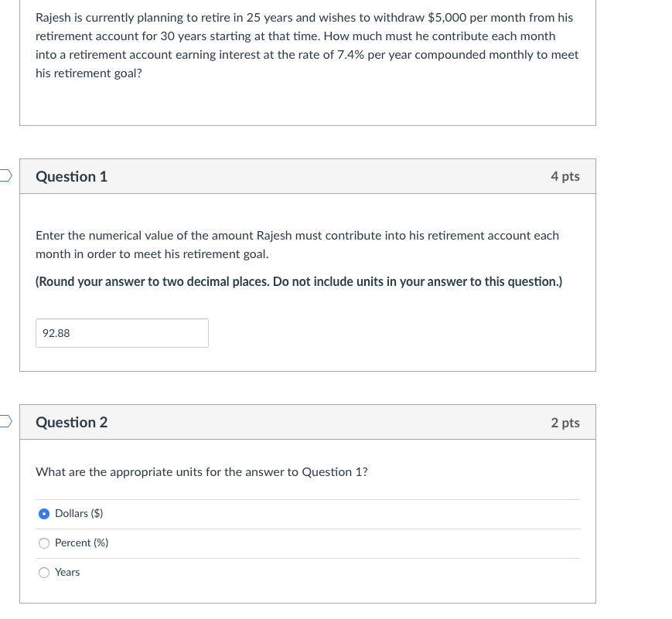
Task: Click the "Enter the numerical value" prompt text
Action: coord(298,245)
